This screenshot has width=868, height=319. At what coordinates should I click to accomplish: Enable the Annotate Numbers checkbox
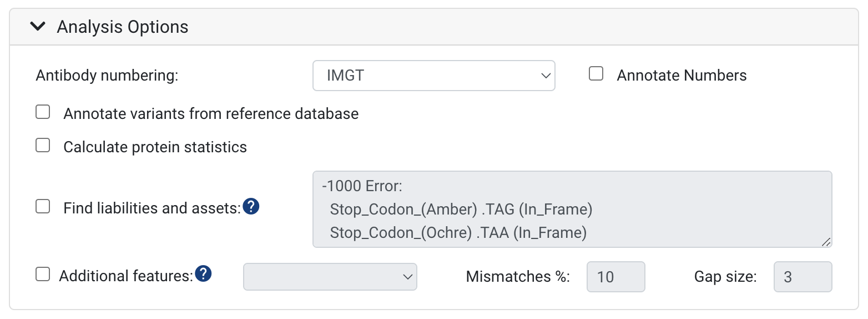click(x=596, y=74)
